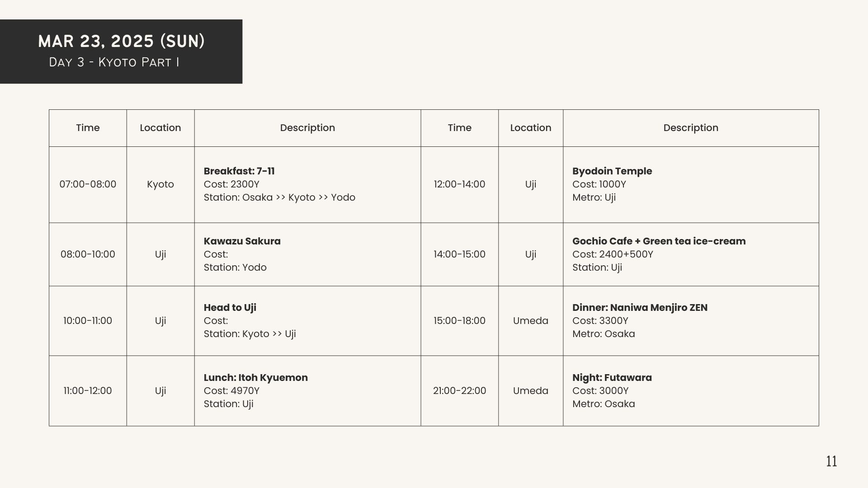868x488 pixels.
Task: Select the Night: Futawara entry
Action: pyautogui.click(x=612, y=378)
